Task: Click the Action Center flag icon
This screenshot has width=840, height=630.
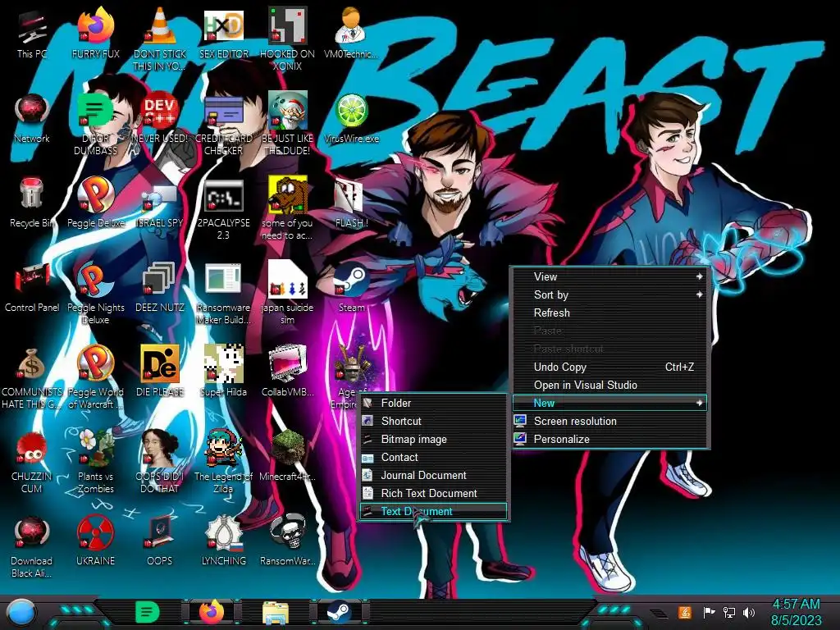Action: [x=709, y=612]
